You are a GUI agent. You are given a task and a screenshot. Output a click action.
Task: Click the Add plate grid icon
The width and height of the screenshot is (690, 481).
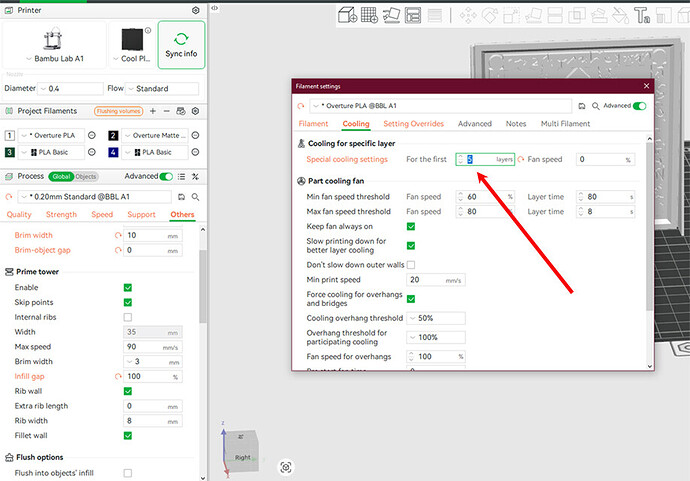click(369, 15)
